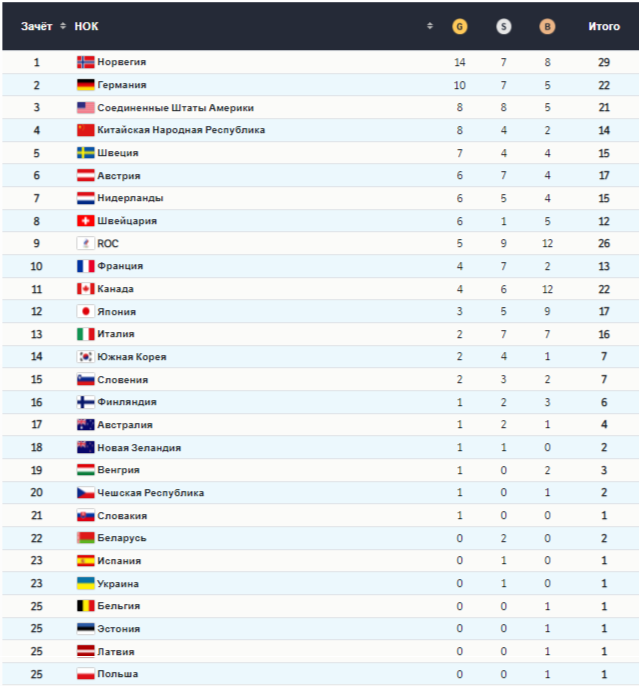Screen dimensions: 639x686
Task: Click the Switzerland flag icon
Action: coord(85,221)
